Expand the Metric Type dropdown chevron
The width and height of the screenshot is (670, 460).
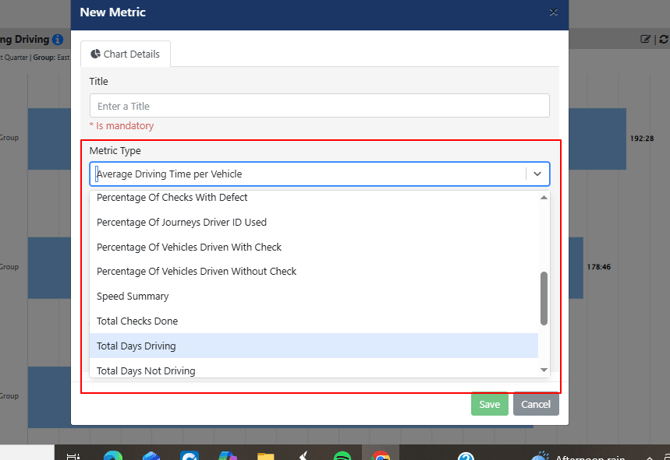pyautogui.click(x=537, y=174)
